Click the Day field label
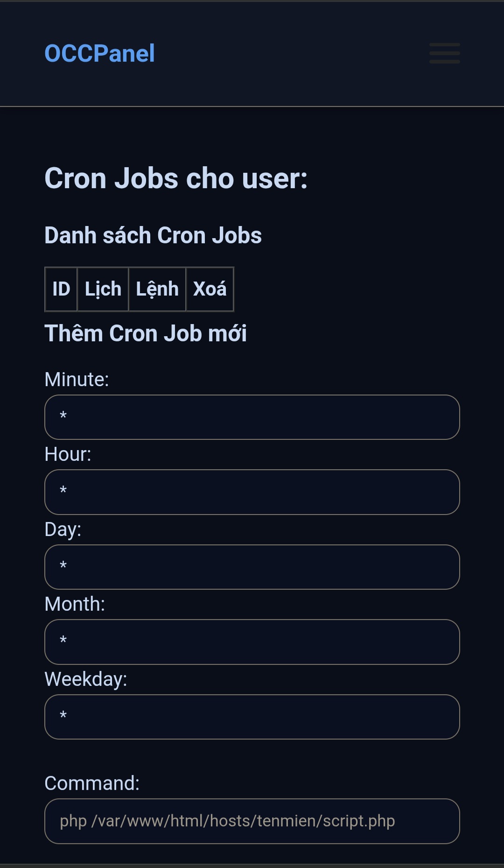504x868 pixels. (x=63, y=529)
